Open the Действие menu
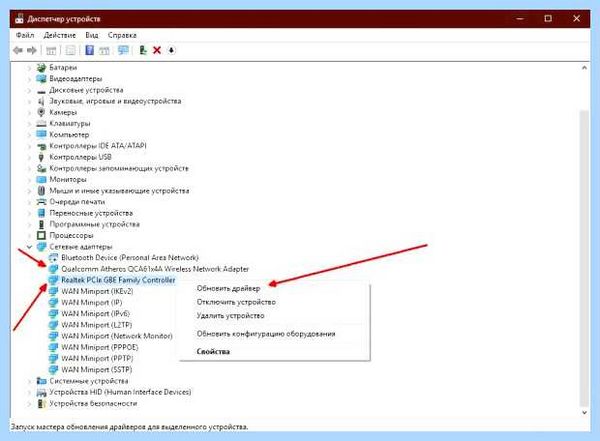The height and width of the screenshot is (441, 600). [59, 35]
